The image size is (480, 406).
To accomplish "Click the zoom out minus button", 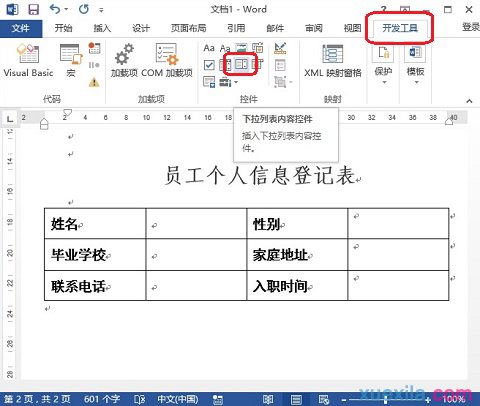I will pyautogui.click(x=344, y=399).
